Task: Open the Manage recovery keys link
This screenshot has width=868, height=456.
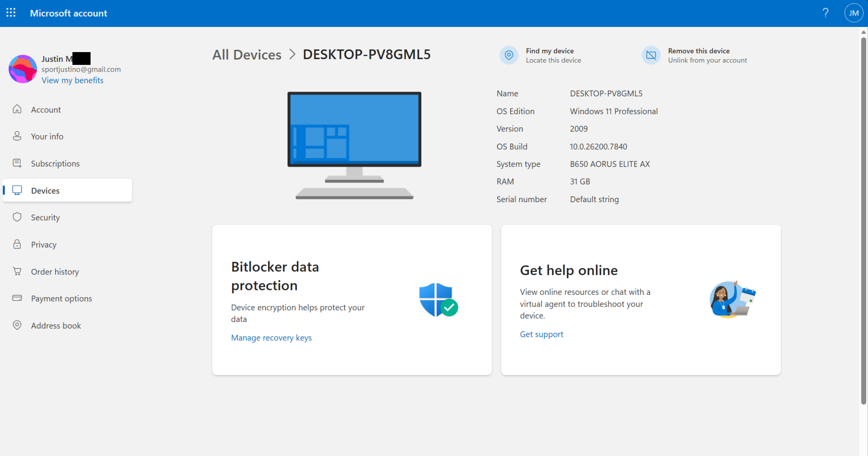Action: tap(271, 338)
